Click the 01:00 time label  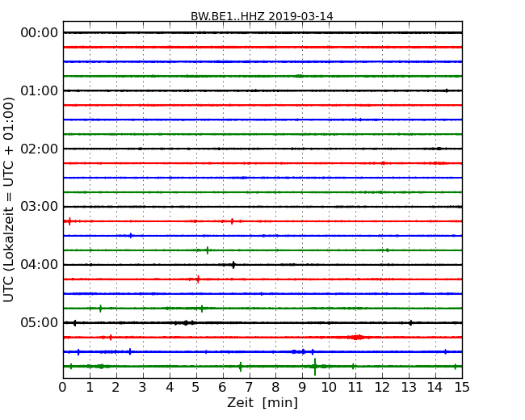40,90
